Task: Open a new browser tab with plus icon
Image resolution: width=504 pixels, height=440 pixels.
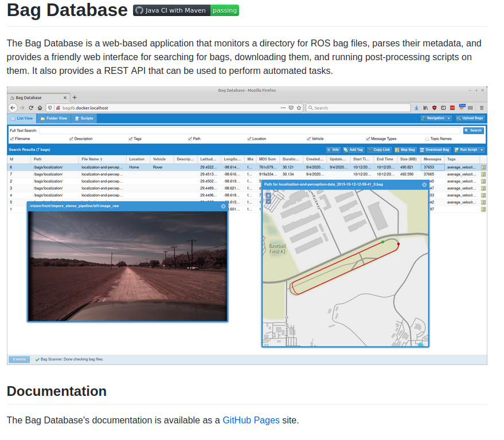Action: [x=75, y=97]
